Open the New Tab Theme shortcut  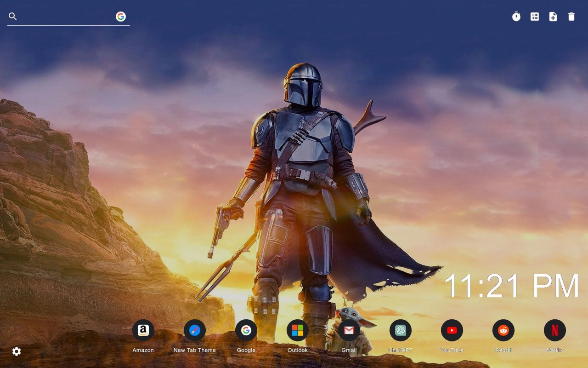click(195, 330)
